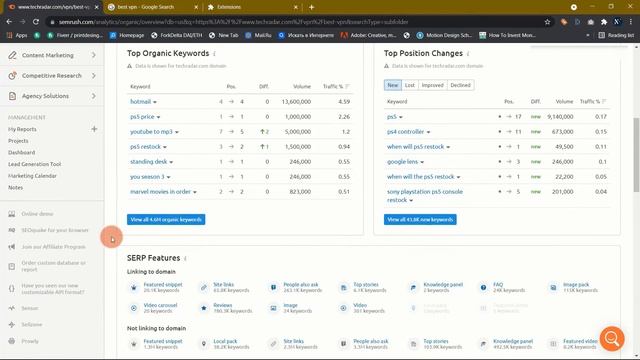Open the Content Marketing sidebar section
Viewport: 640px width, 360px height.
click(x=48, y=55)
